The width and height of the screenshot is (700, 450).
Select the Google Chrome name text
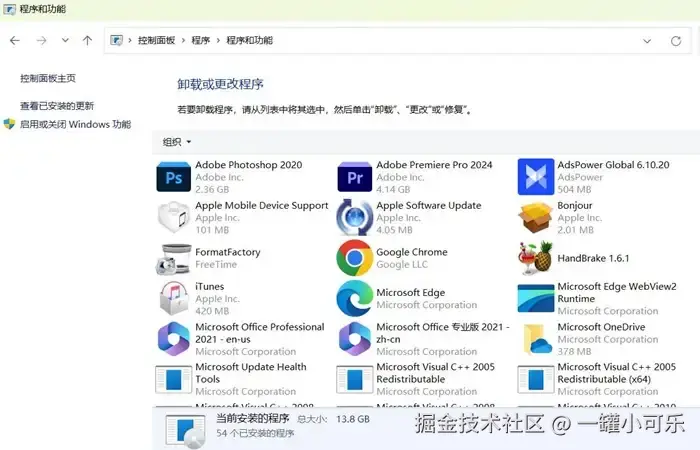[412, 252]
